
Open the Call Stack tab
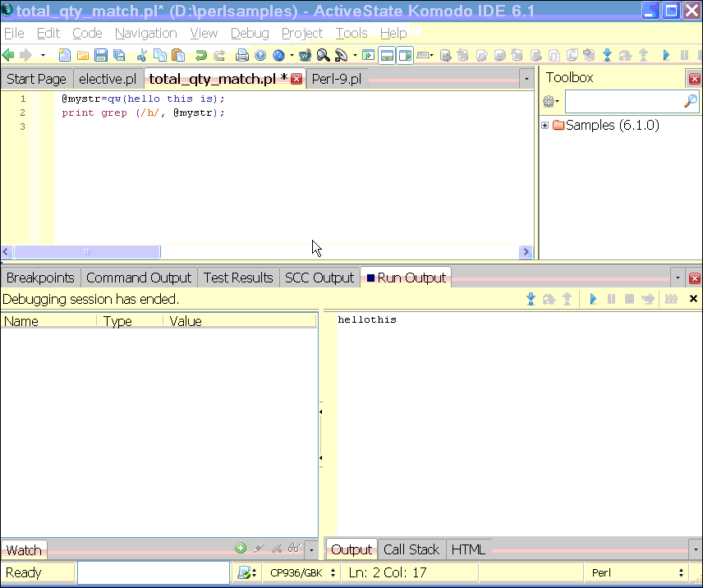411,549
